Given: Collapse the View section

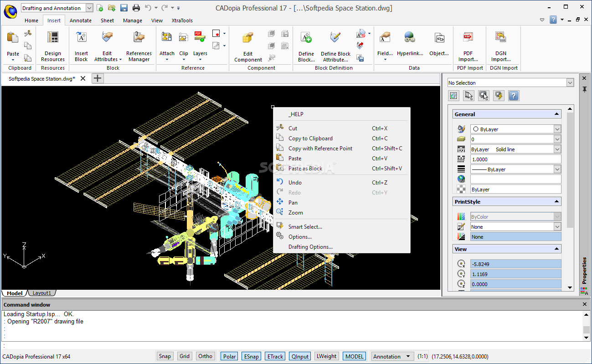Looking at the screenshot, I should tap(556, 249).
